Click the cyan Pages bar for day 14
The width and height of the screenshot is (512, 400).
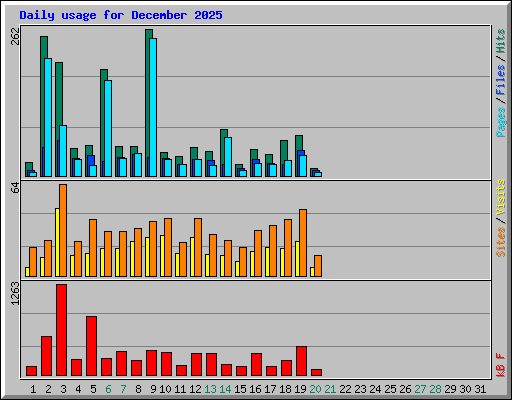click(x=228, y=157)
